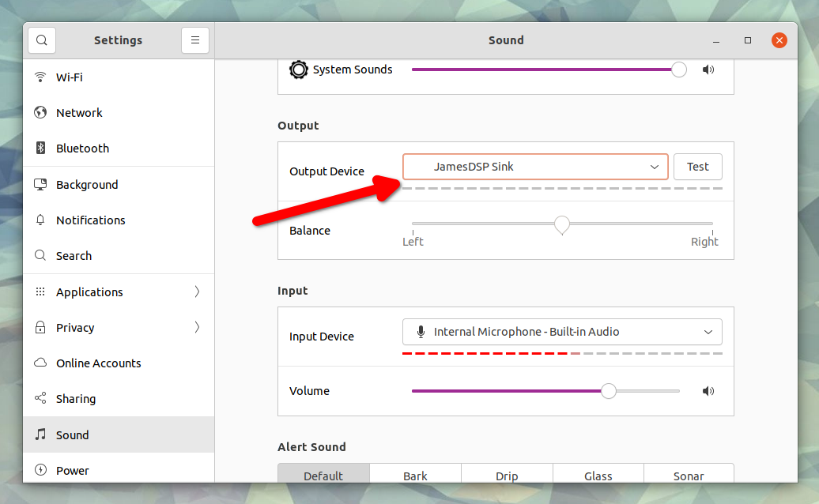Open the hamburger menu in Settings

(195, 39)
